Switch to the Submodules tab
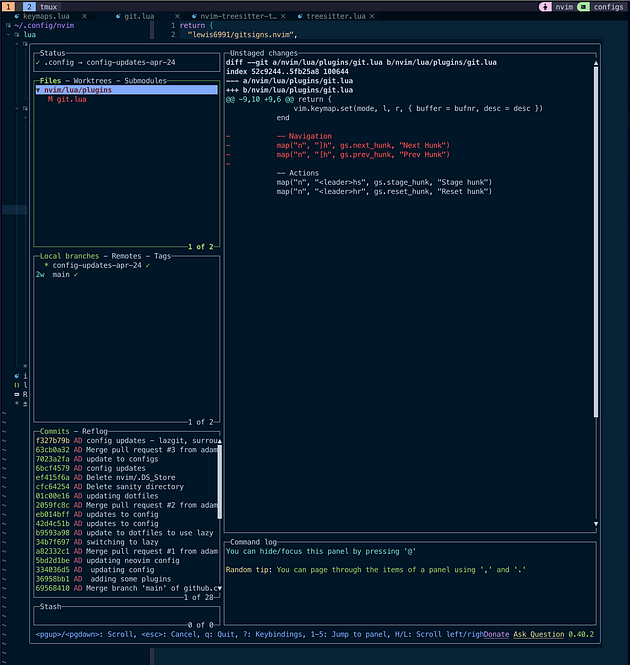The height and width of the screenshot is (665, 630). 145,81
